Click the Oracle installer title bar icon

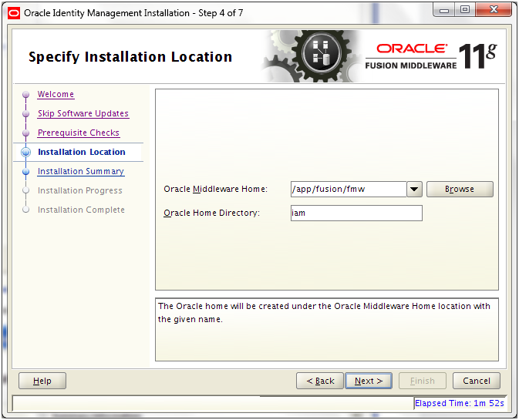(14, 13)
